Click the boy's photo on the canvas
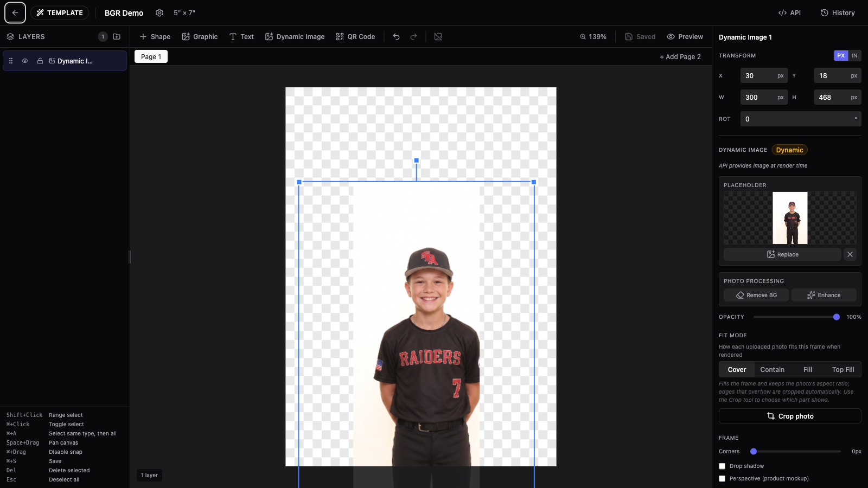The image size is (868, 488). (417, 335)
